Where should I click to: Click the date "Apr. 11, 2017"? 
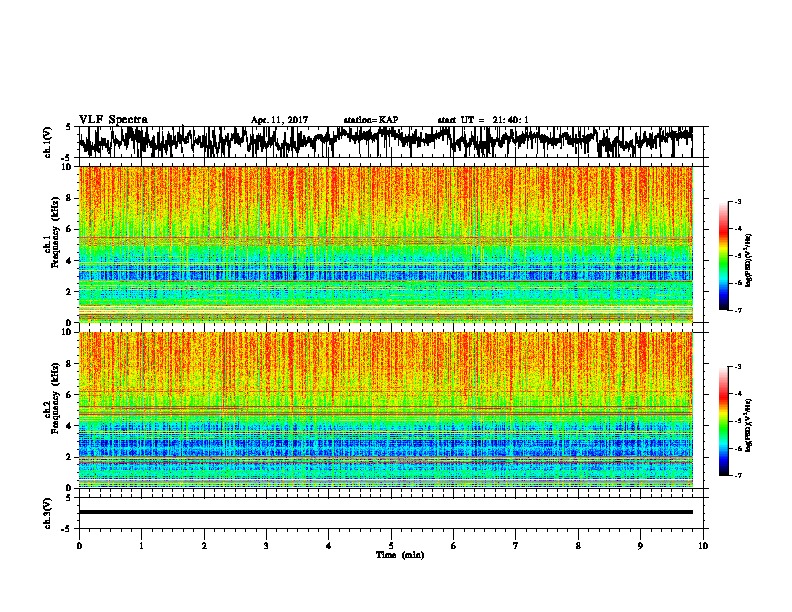coord(279,120)
